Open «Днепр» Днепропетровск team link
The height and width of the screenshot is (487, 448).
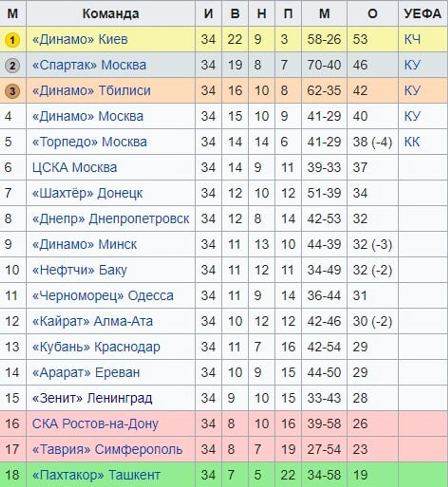[x=110, y=219]
